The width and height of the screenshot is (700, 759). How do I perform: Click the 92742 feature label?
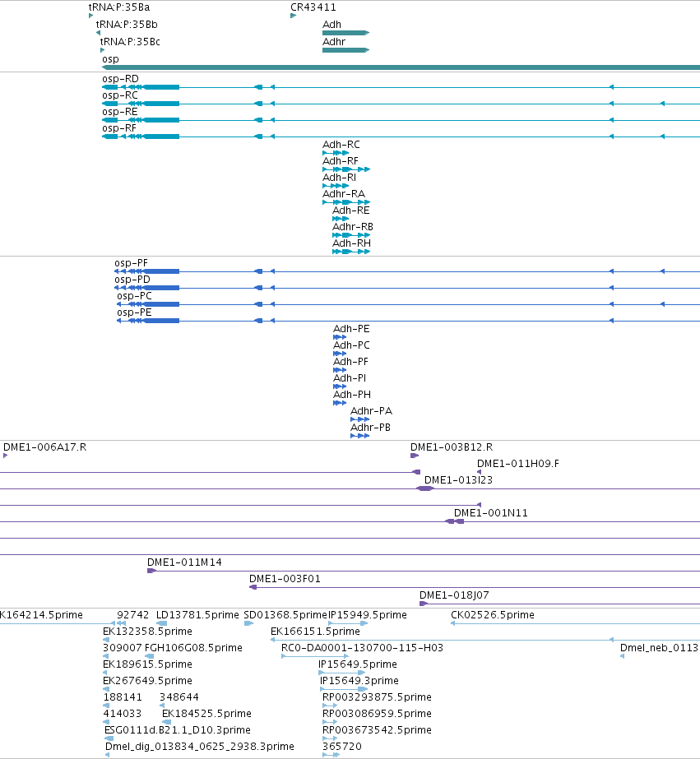(x=133, y=615)
